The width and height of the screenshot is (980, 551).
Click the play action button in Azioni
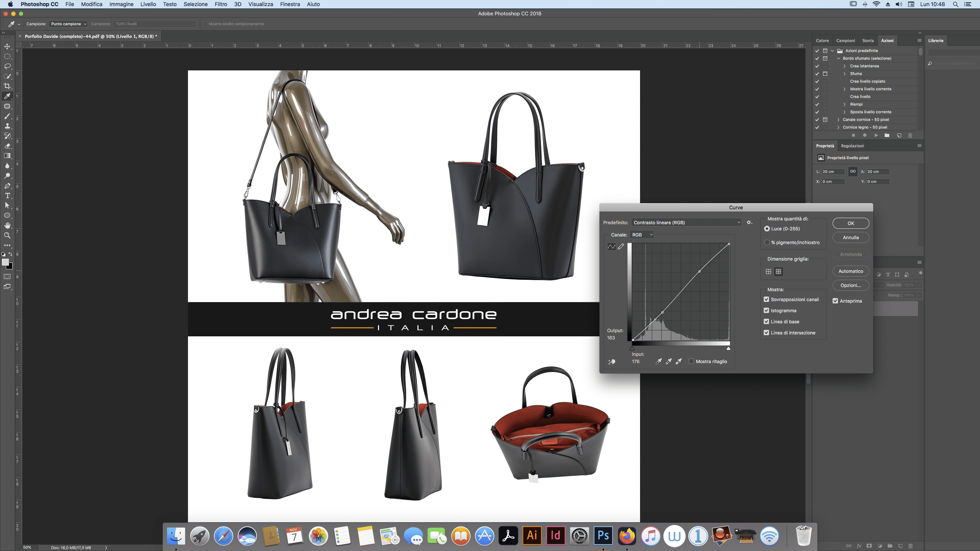click(x=876, y=135)
